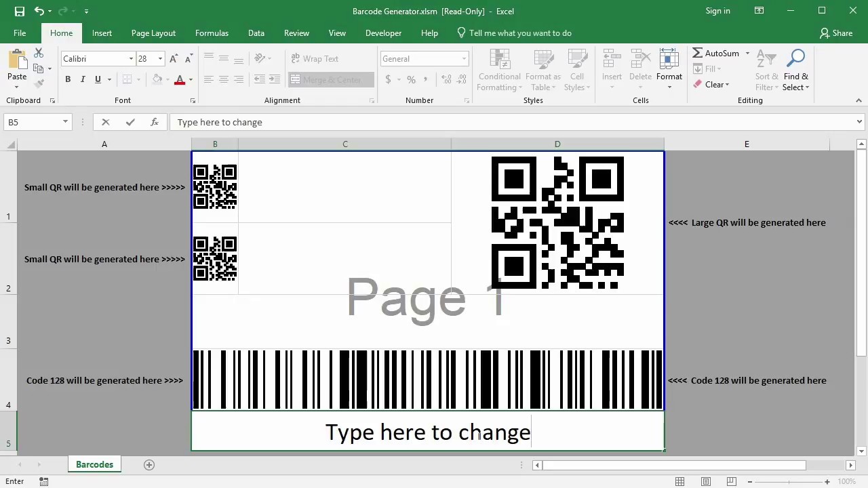Undo the last action in the Quick Access Toolbar

tap(39, 12)
